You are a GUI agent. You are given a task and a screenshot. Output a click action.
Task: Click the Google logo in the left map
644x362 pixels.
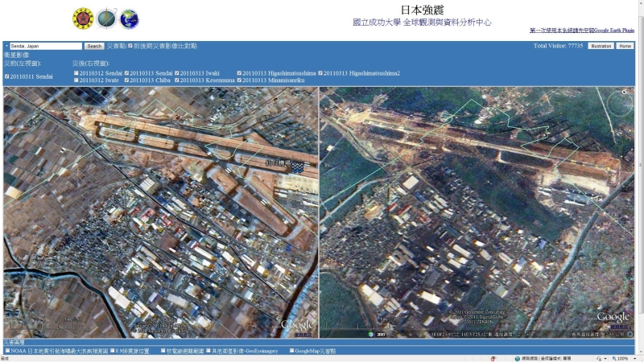(x=297, y=325)
